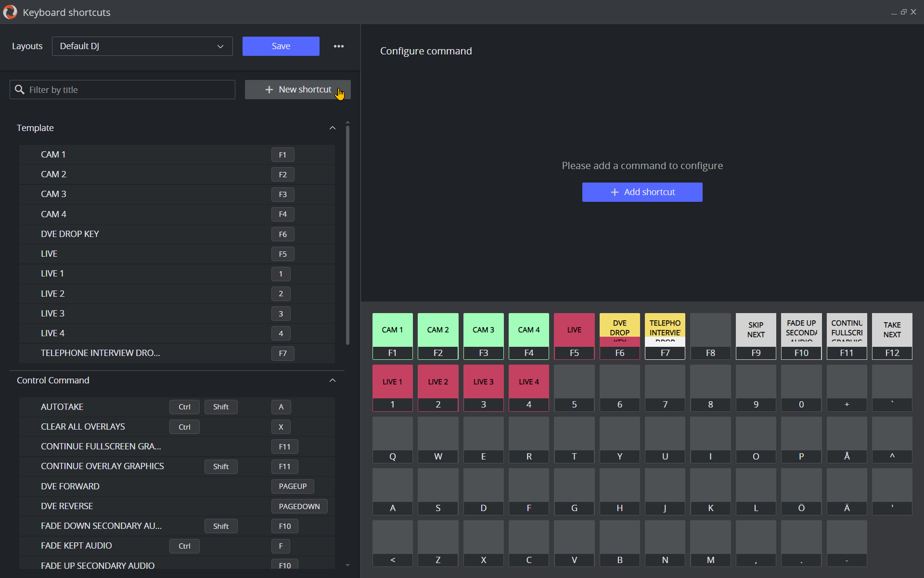
Task: Click the Save button
Action: [x=281, y=46]
